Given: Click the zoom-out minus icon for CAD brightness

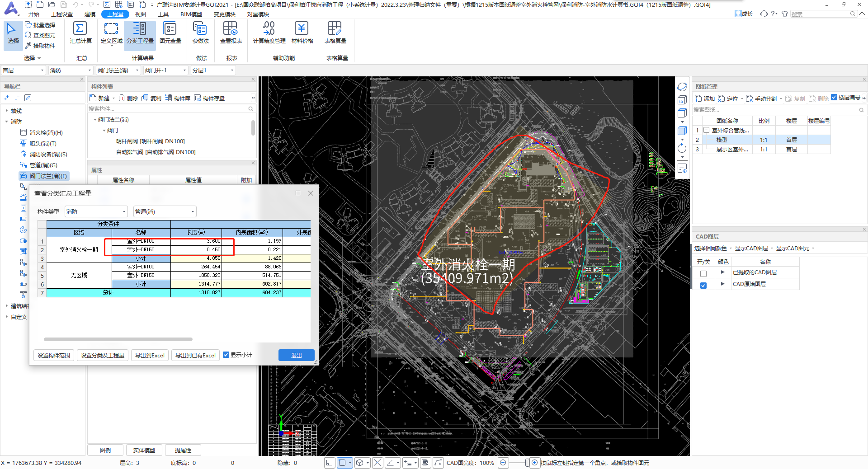Looking at the screenshot, I should [503, 462].
